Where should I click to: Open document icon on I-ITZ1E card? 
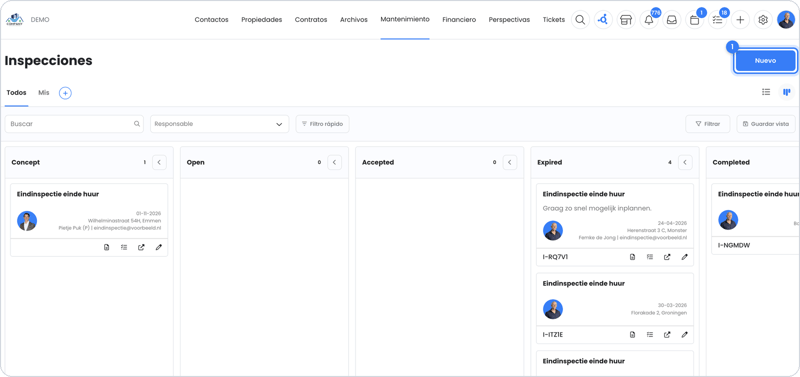633,335
